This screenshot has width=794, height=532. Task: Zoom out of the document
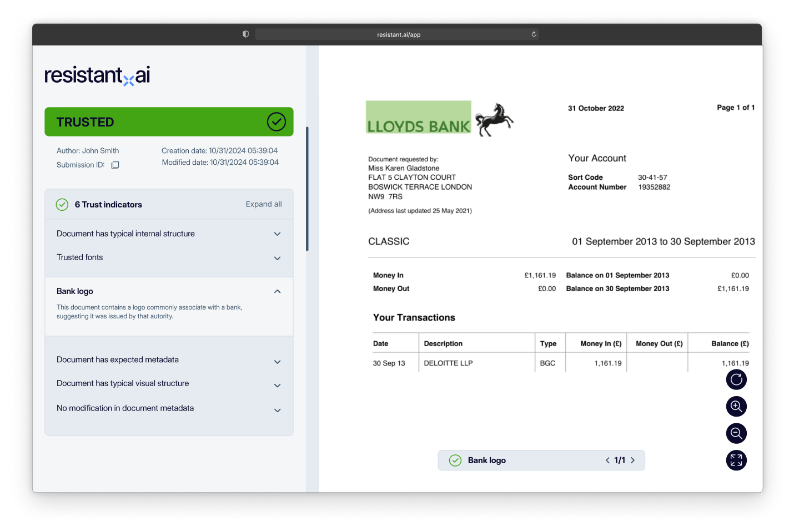(x=736, y=433)
